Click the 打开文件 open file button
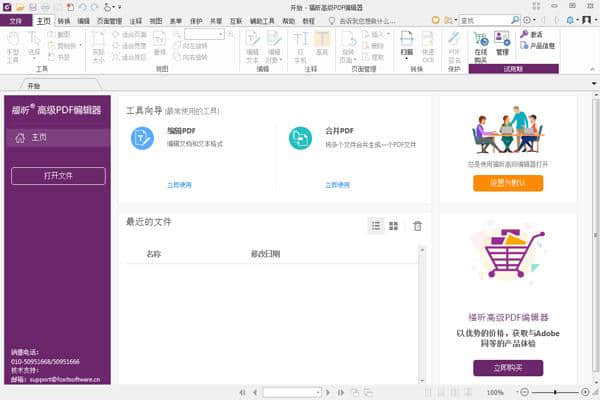Viewport: 600px width, 400px height. [58, 176]
